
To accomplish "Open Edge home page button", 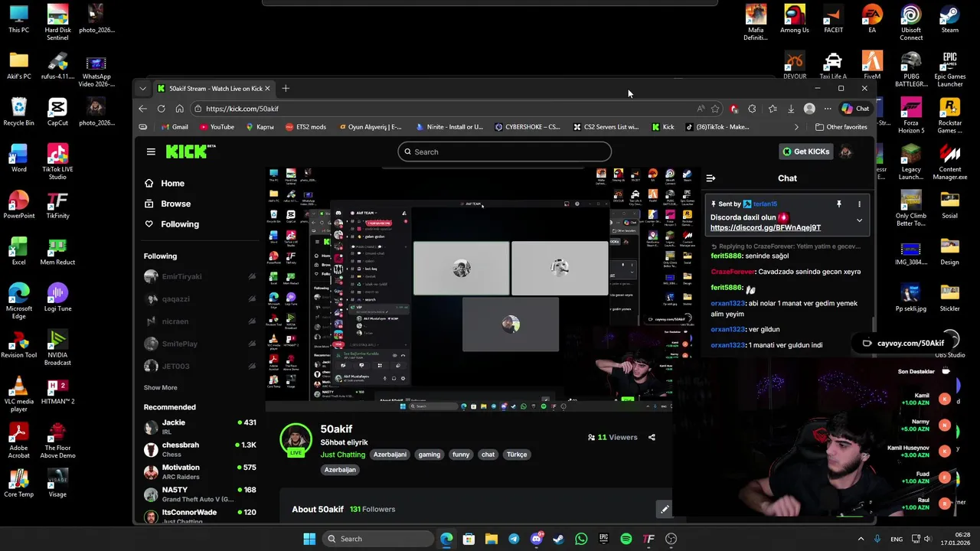I will click(179, 109).
